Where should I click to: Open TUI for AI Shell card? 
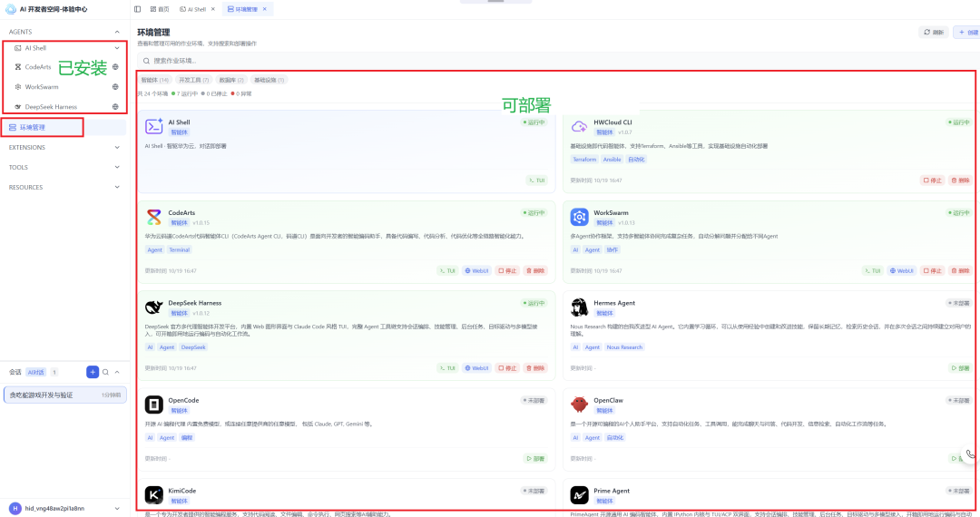(x=536, y=180)
